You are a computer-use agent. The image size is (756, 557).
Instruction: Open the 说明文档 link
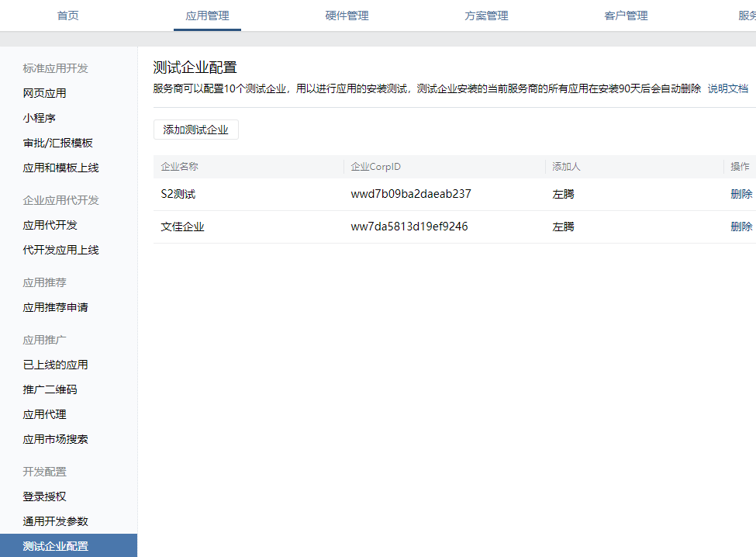[727, 88]
